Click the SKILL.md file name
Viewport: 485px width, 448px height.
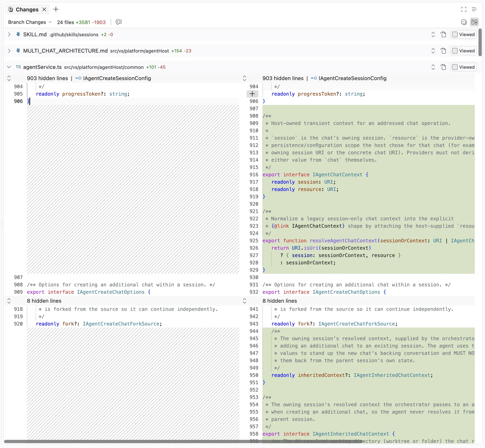(35, 34)
